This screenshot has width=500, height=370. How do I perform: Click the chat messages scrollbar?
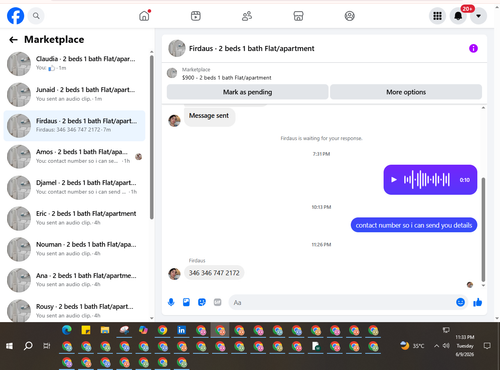click(x=483, y=230)
